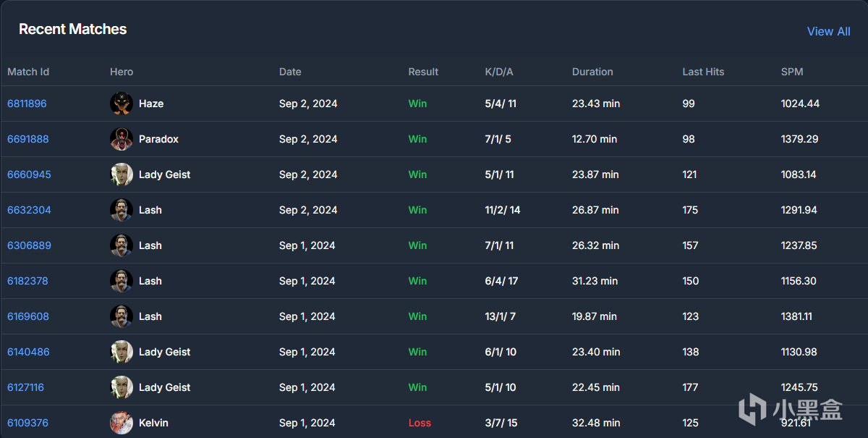Open match 6691888 link
868x438 pixels.
click(x=28, y=139)
